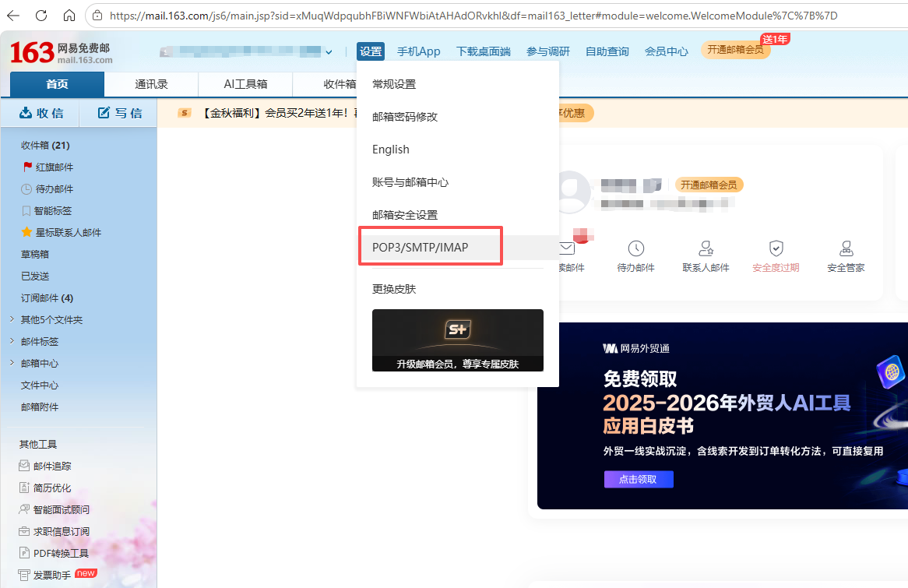Click the briefcase icon beside 求职信息订阅

tap(24, 531)
